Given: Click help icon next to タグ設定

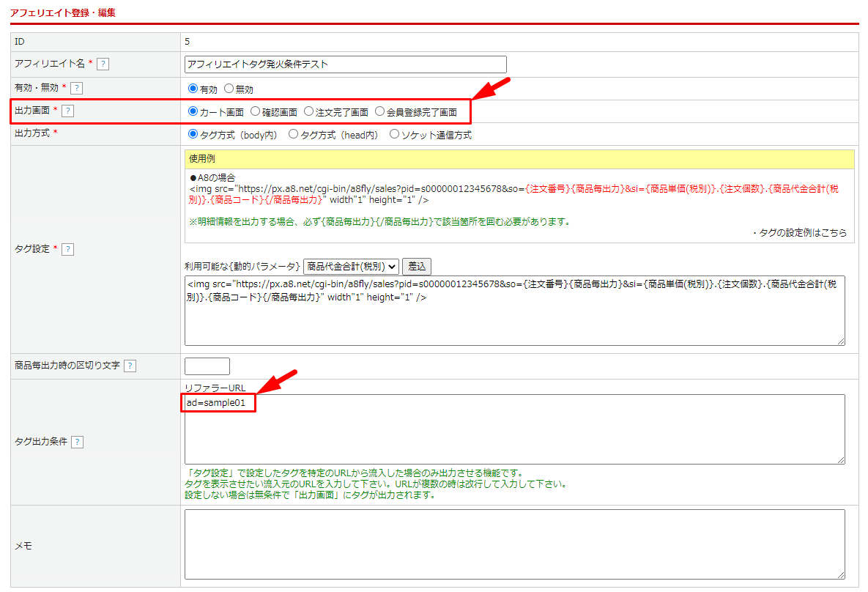Looking at the screenshot, I should (67, 249).
